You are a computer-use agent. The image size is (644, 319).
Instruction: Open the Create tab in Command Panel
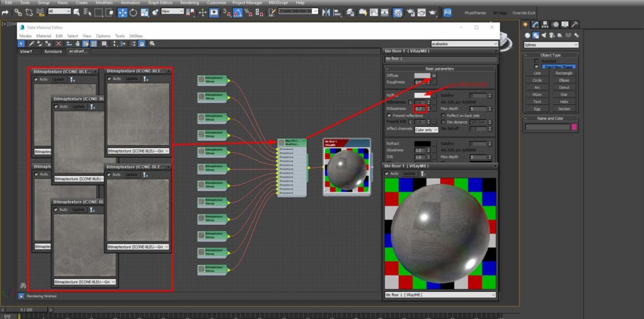pos(526,24)
